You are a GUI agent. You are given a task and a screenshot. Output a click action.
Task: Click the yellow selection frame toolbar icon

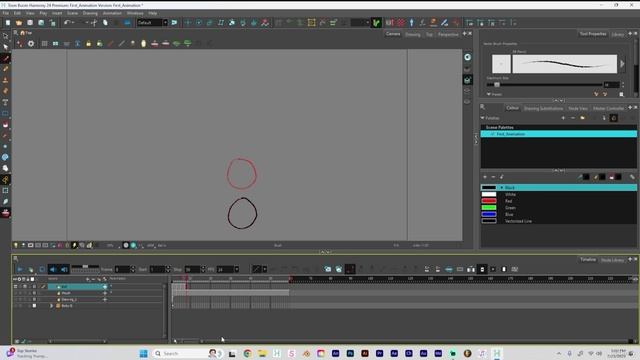click(311, 23)
